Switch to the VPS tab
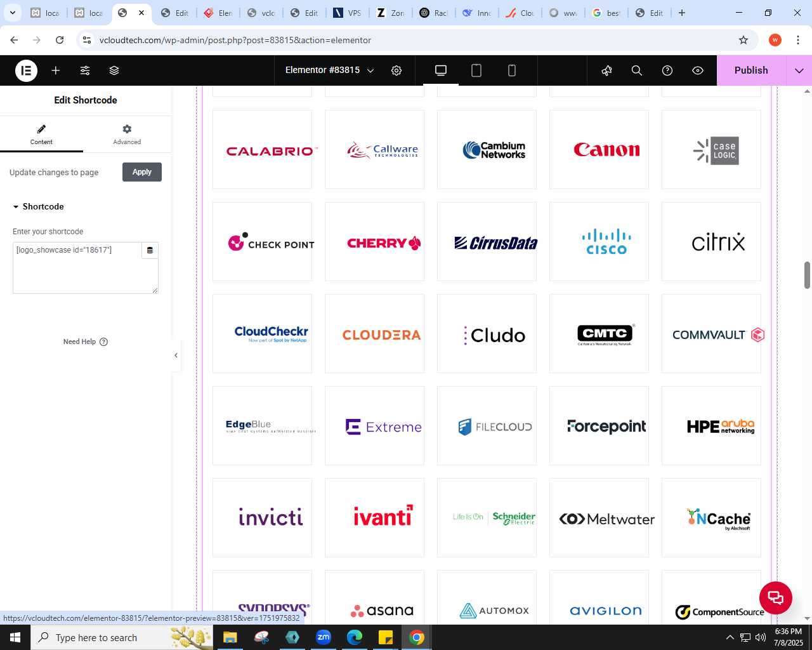This screenshot has height=650, width=812. tap(347, 13)
